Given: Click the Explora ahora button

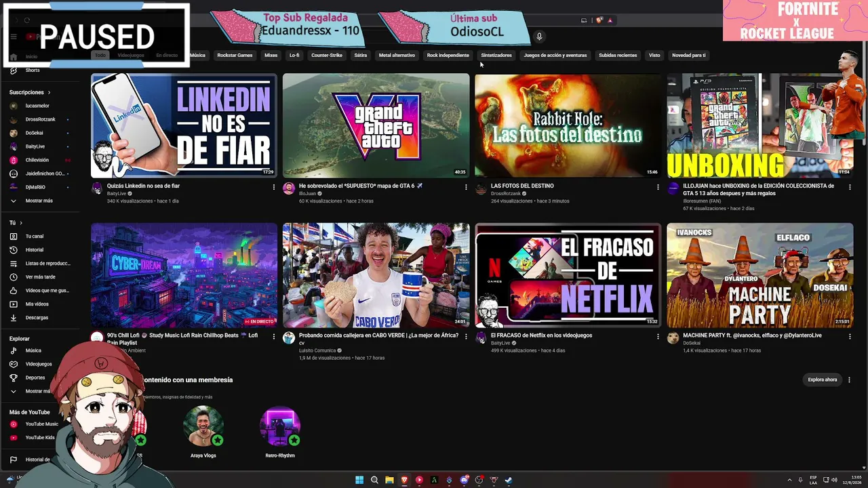Looking at the screenshot, I should point(823,380).
